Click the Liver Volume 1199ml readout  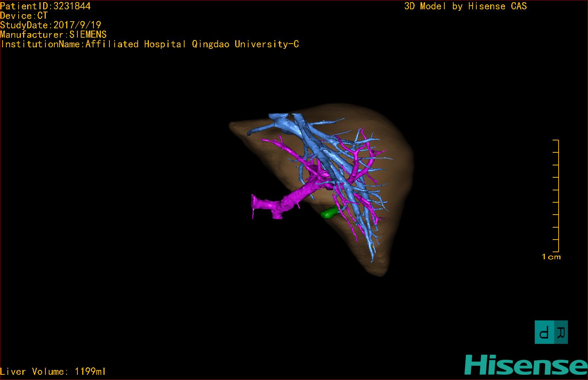click(x=53, y=371)
